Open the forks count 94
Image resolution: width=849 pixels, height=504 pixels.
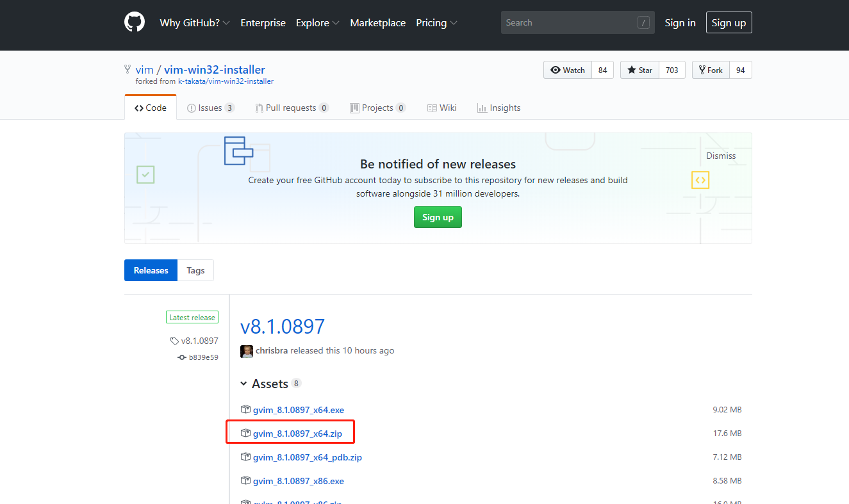(740, 70)
